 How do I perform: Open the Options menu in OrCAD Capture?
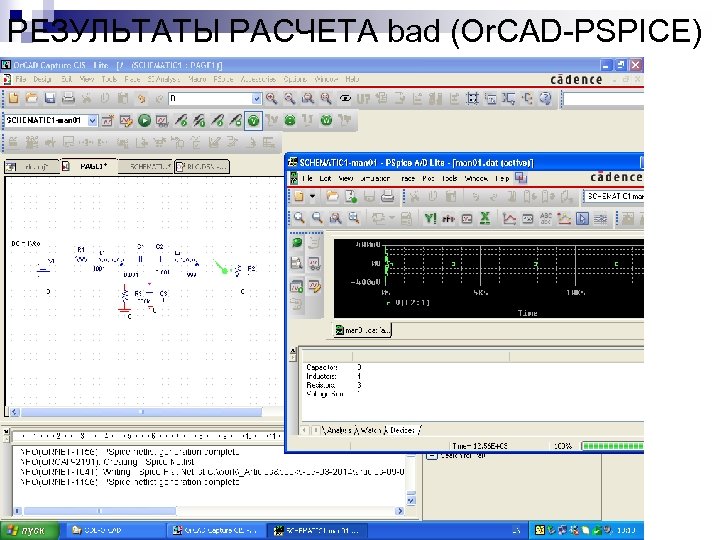click(x=295, y=79)
